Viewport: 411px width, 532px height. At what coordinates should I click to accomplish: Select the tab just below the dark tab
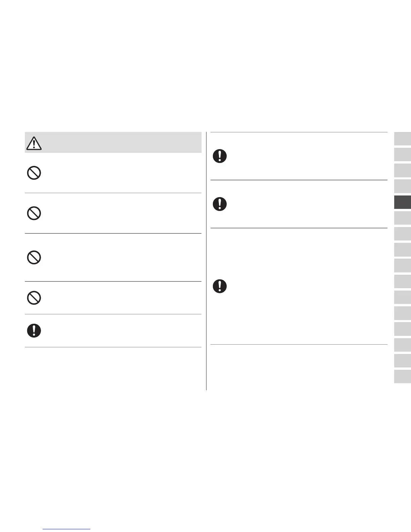coord(402,218)
